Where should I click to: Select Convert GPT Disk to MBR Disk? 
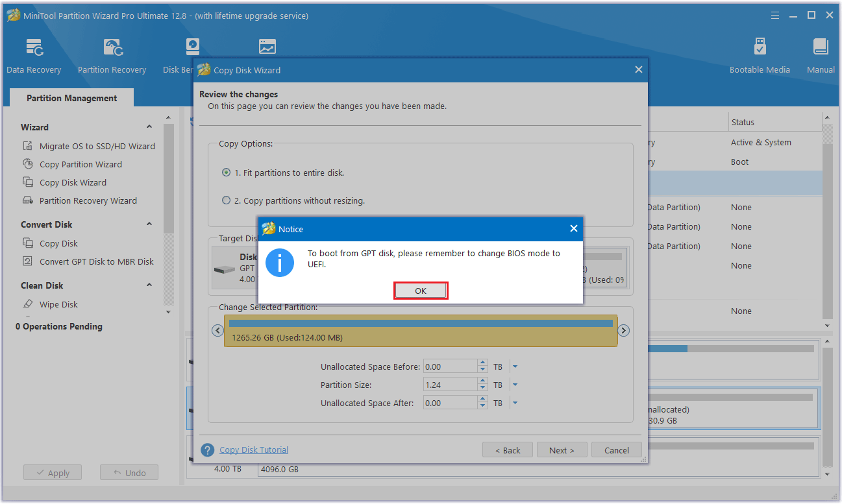(96, 261)
